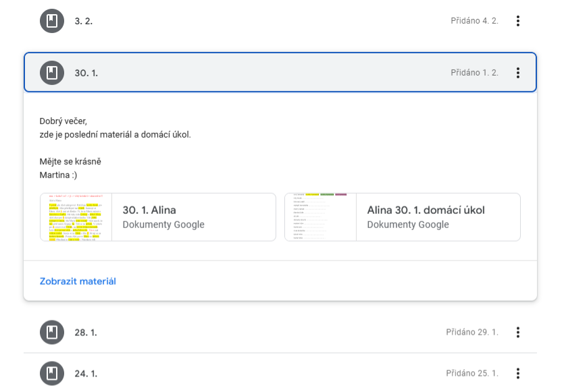The image size is (564, 392).
Task: Collapse the expanded 30. 1. material
Action: pos(270,72)
